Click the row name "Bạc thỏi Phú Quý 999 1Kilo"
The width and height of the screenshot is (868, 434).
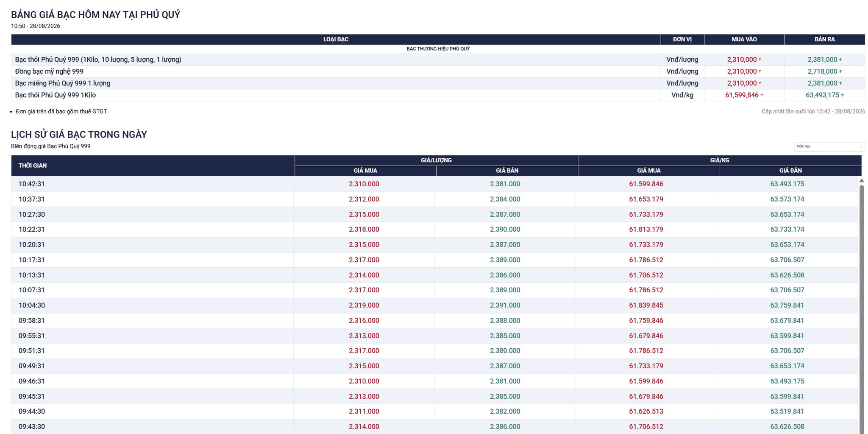55,95
